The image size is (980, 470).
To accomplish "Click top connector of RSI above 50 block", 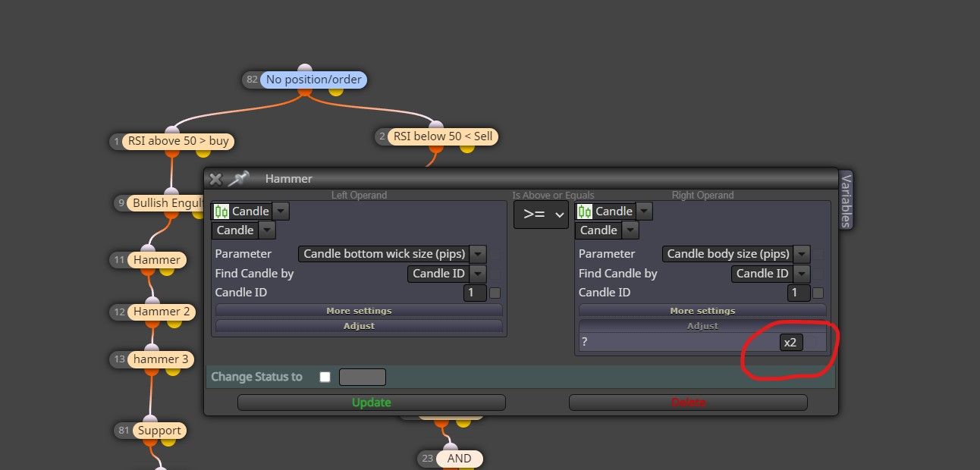I will coord(171,130).
